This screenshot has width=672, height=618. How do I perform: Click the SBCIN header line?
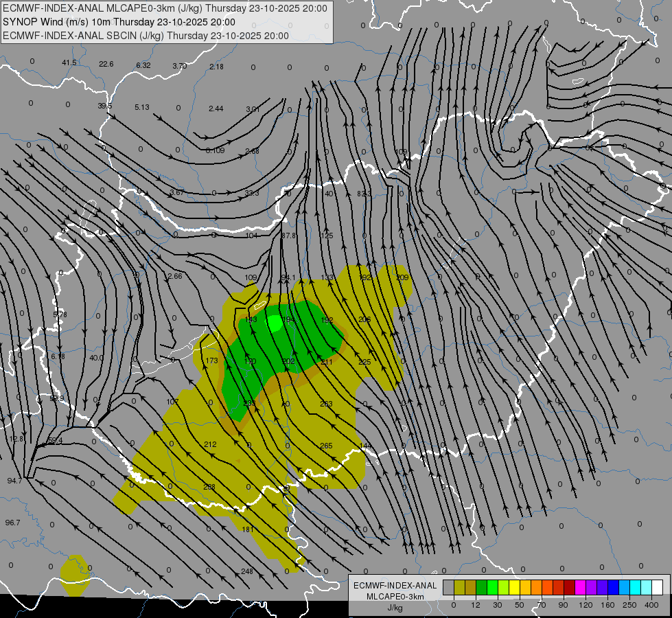pyautogui.click(x=146, y=36)
